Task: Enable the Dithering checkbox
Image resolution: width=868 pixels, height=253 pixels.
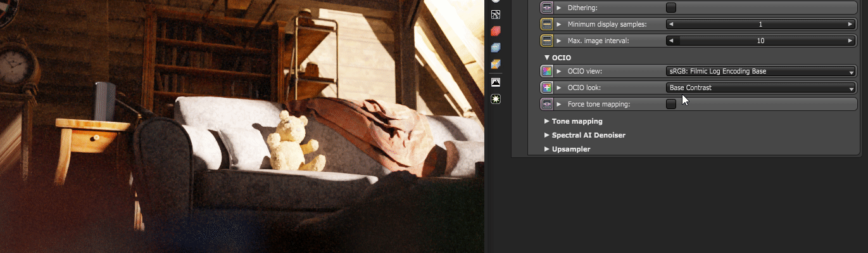Action: 671,8
